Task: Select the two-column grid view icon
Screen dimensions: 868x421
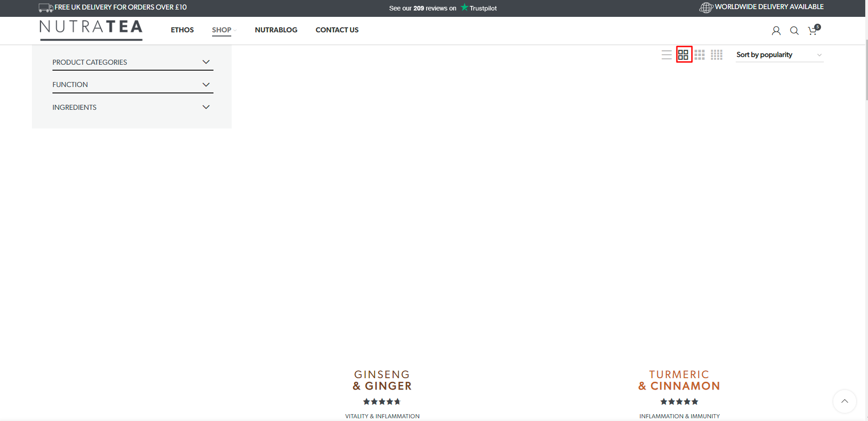Action: pos(683,55)
